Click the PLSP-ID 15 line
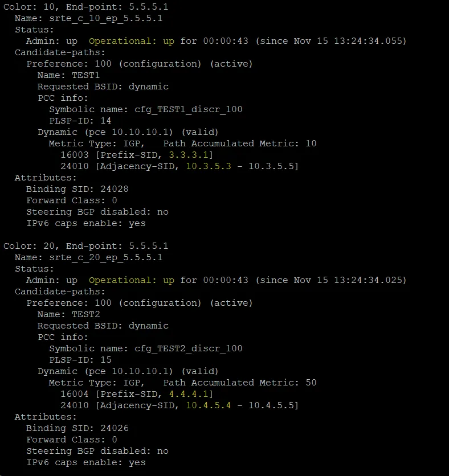 pos(80,360)
